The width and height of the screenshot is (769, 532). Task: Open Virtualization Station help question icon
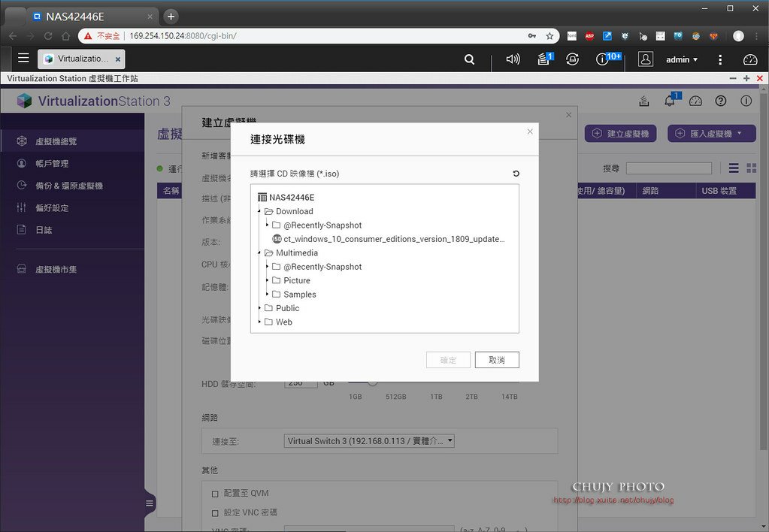click(720, 101)
